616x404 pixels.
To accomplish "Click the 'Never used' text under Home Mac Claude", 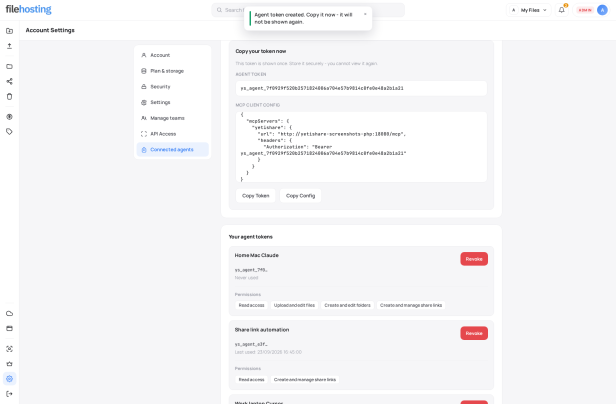I will (x=246, y=278).
